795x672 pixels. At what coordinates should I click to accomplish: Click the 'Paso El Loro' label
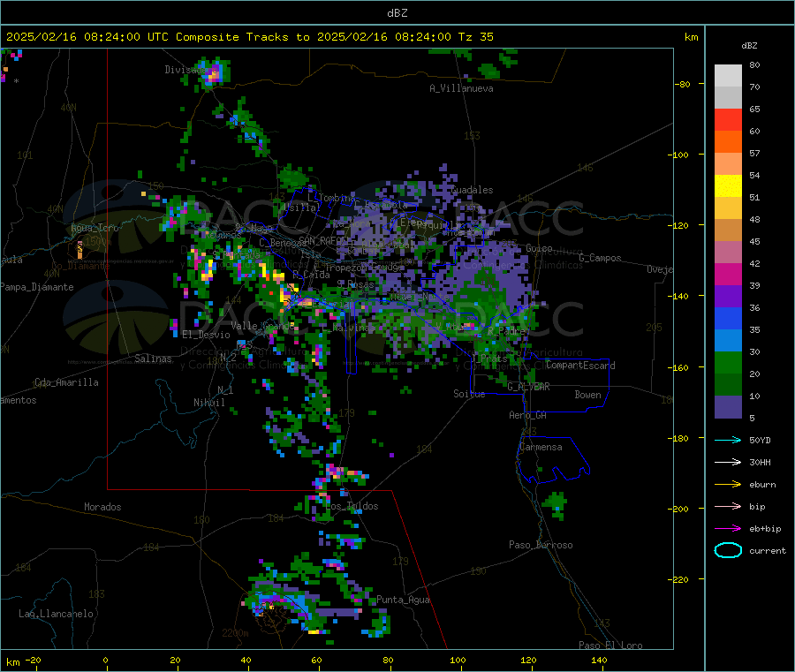pyautogui.click(x=610, y=646)
